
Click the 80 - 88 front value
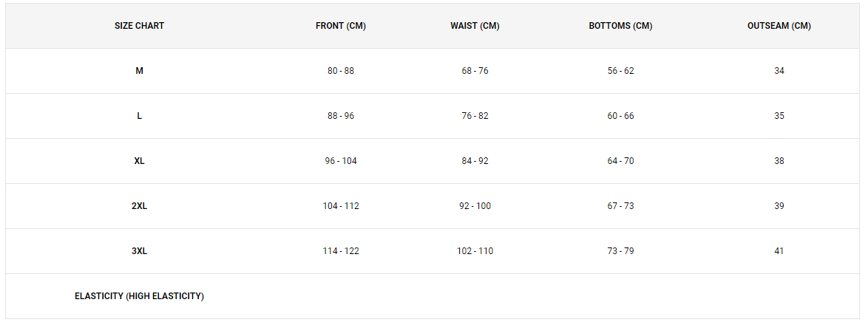point(341,71)
